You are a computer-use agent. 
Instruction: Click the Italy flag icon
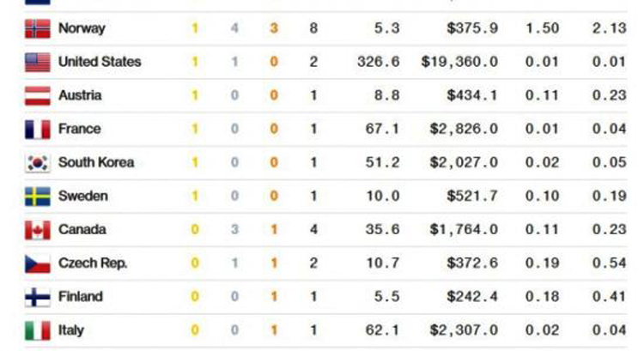(x=38, y=330)
